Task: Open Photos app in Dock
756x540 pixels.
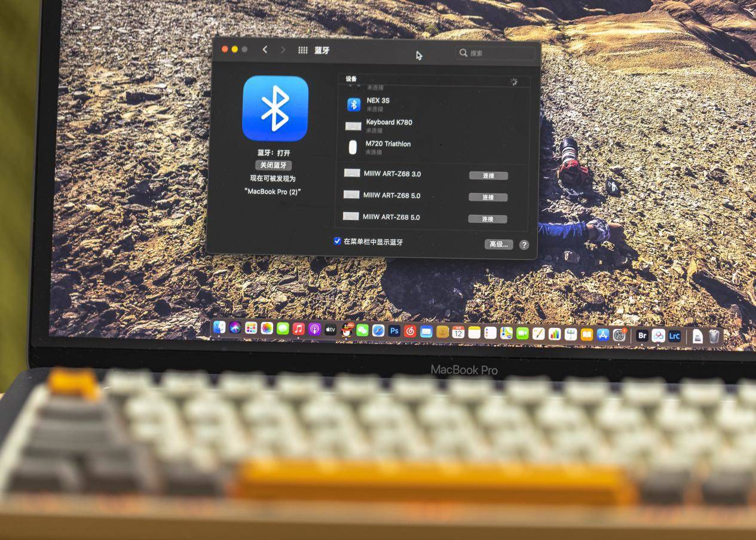Action: (x=267, y=329)
